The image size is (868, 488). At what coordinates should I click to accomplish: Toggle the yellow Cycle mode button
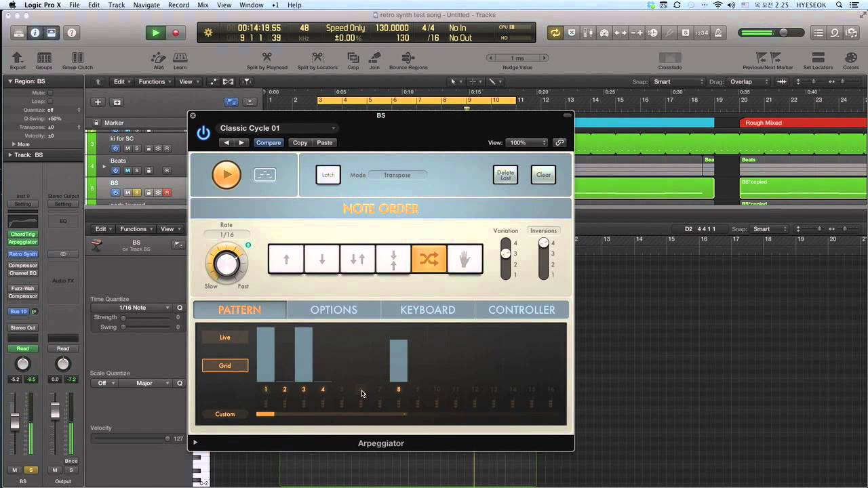click(x=555, y=33)
